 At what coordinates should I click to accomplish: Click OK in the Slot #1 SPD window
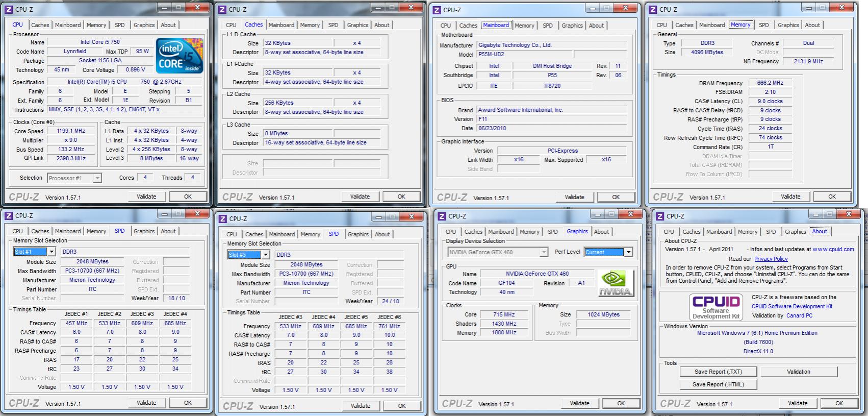pyautogui.click(x=188, y=403)
